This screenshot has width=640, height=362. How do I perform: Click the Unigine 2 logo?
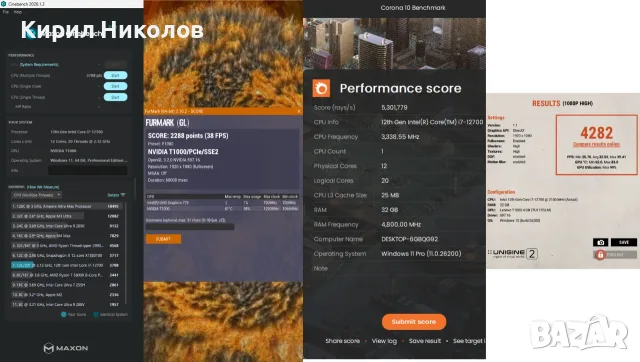513,253
